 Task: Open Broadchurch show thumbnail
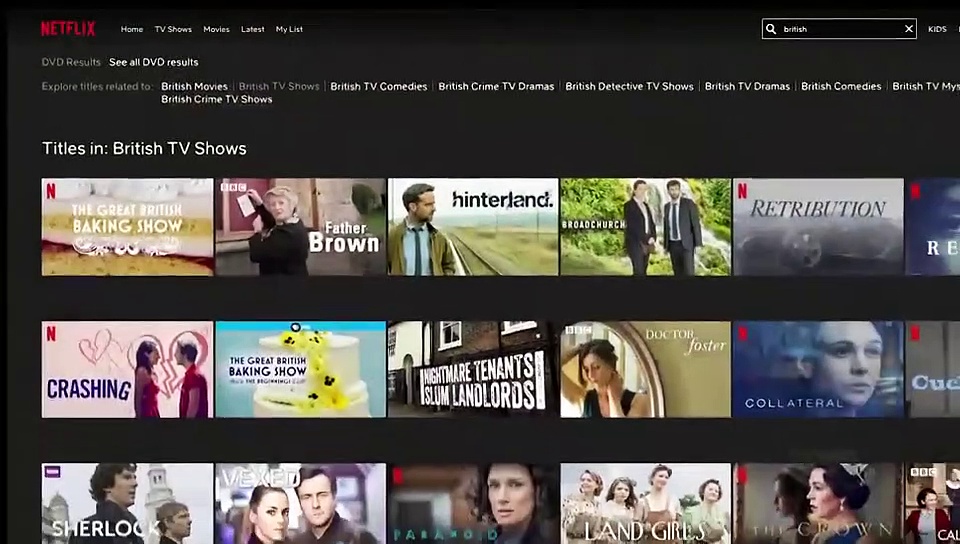click(x=645, y=227)
